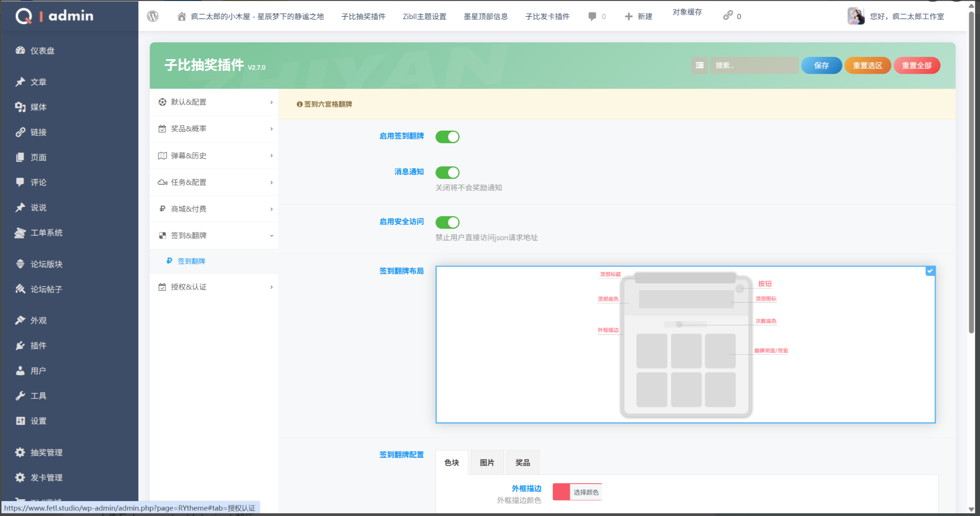Screen dimensions: 980x516
Task: Expand the 弹幕&历史 section
Action: [214, 156]
